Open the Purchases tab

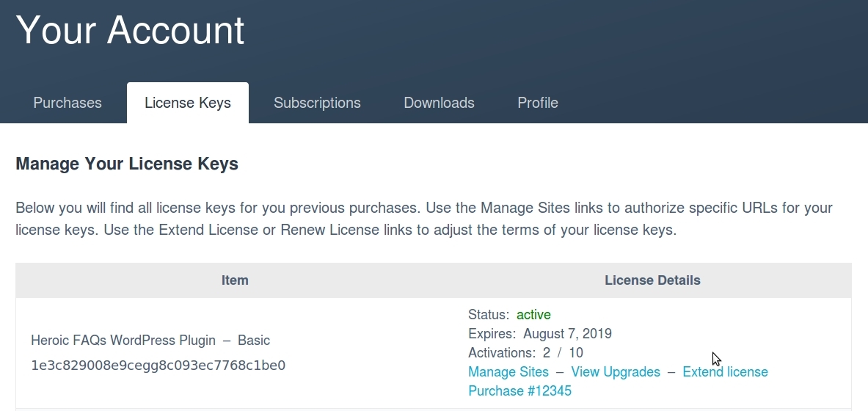68,103
